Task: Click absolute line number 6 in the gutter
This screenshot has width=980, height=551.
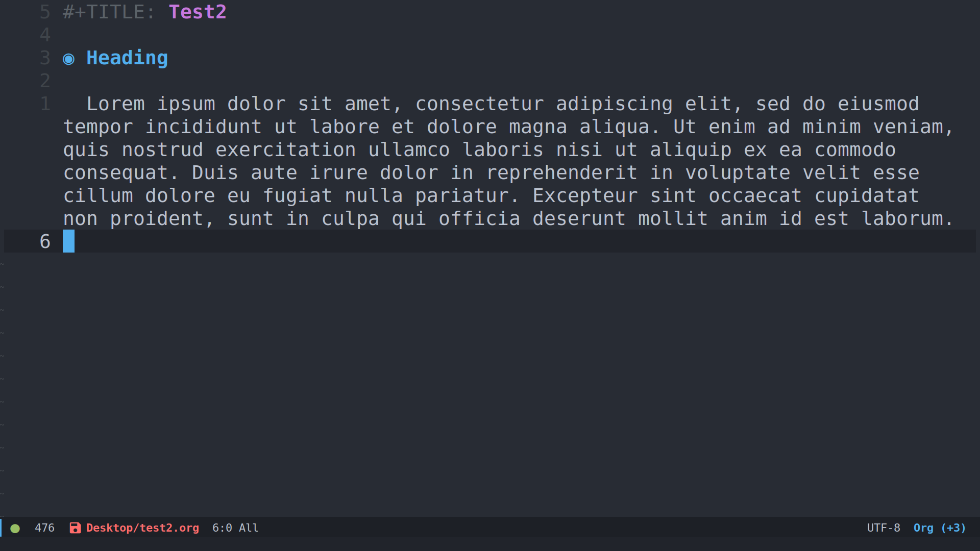Action: coord(44,241)
